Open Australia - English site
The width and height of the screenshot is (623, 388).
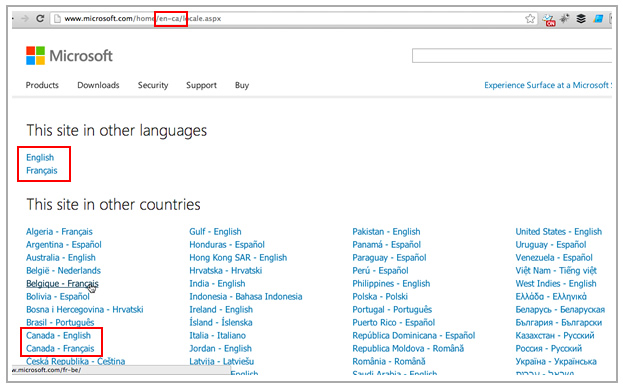[61, 257]
